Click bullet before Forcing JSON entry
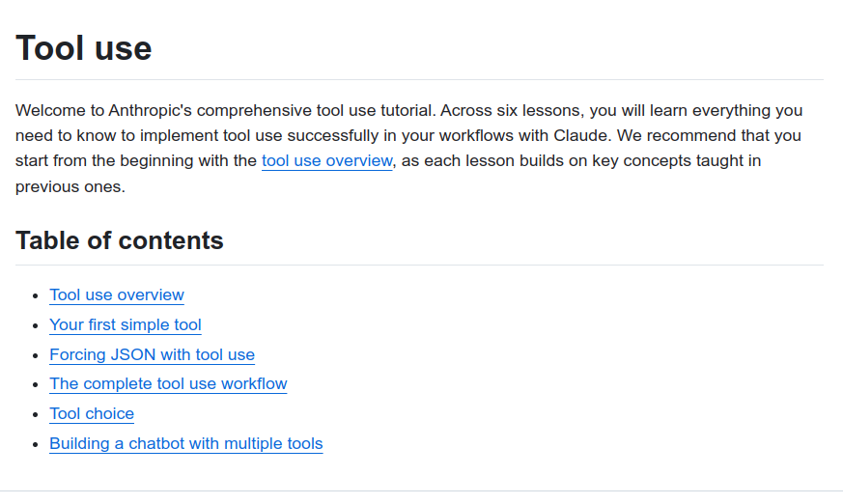Screen dimensions: 843x504 click(x=36, y=355)
